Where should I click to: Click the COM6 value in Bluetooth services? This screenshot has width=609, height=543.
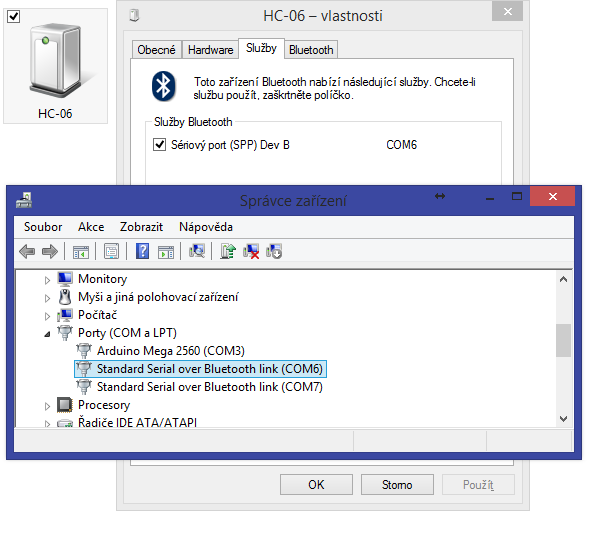tap(401, 144)
